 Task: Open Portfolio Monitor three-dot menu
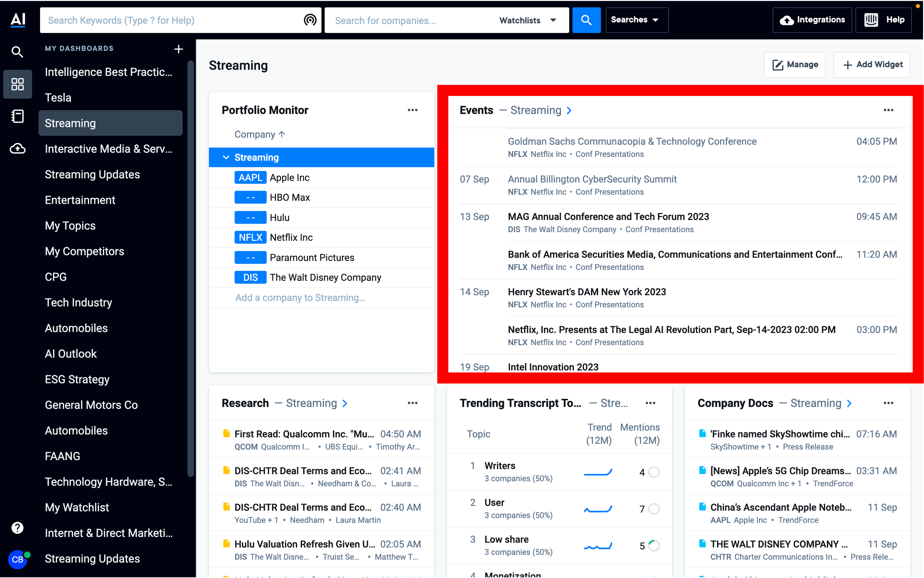coord(412,110)
